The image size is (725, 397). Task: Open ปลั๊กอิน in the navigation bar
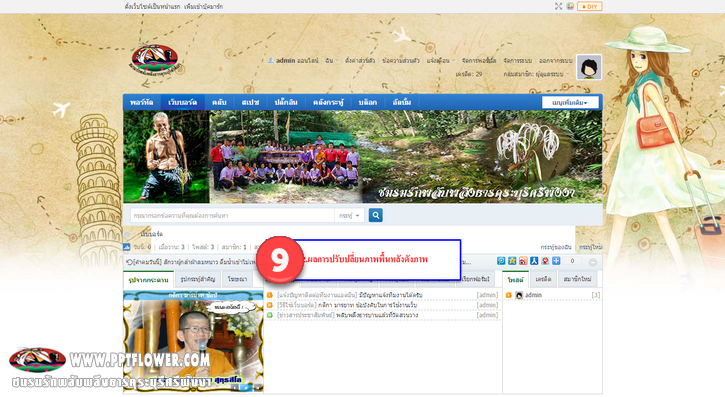[x=286, y=102]
